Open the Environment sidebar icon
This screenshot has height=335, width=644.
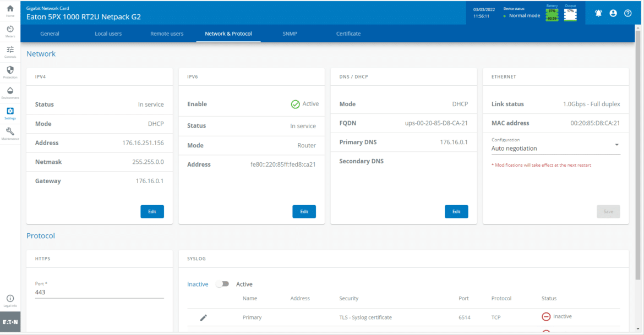(x=10, y=93)
